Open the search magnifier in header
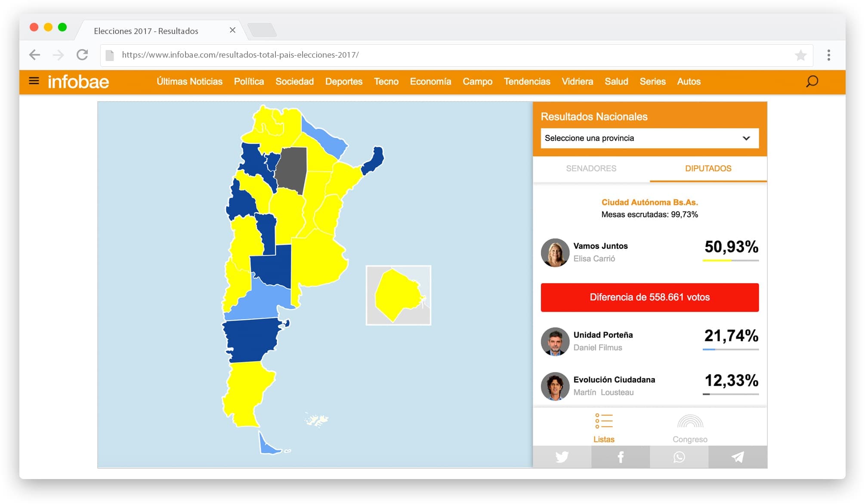Viewport: 865px width, 504px height. [812, 81]
